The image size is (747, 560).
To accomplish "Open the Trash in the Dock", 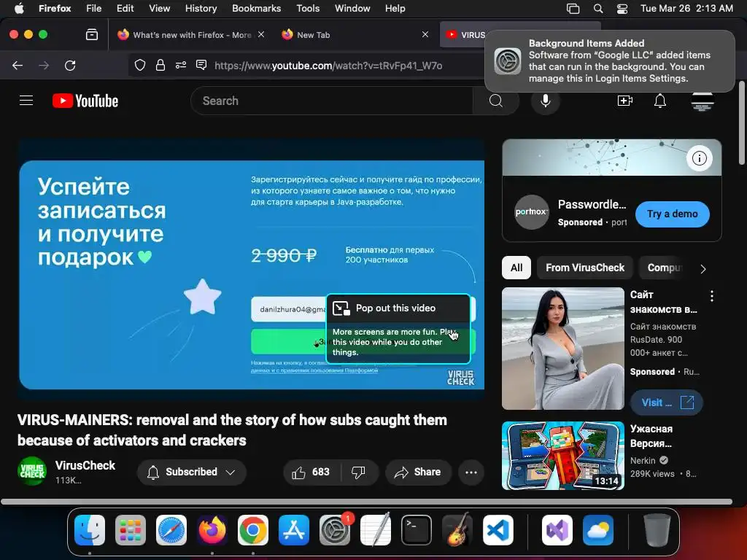I will (657, 530).
